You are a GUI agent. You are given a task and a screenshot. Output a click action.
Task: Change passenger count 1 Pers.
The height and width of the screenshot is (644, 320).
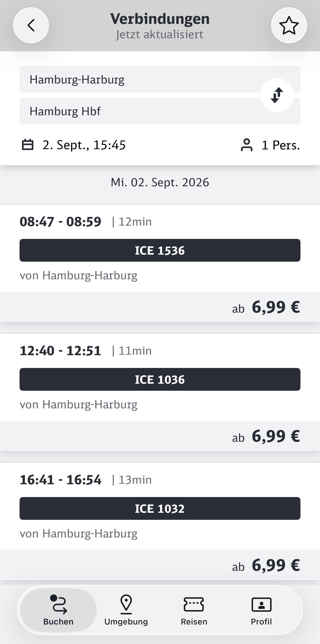tap(281, 145)
